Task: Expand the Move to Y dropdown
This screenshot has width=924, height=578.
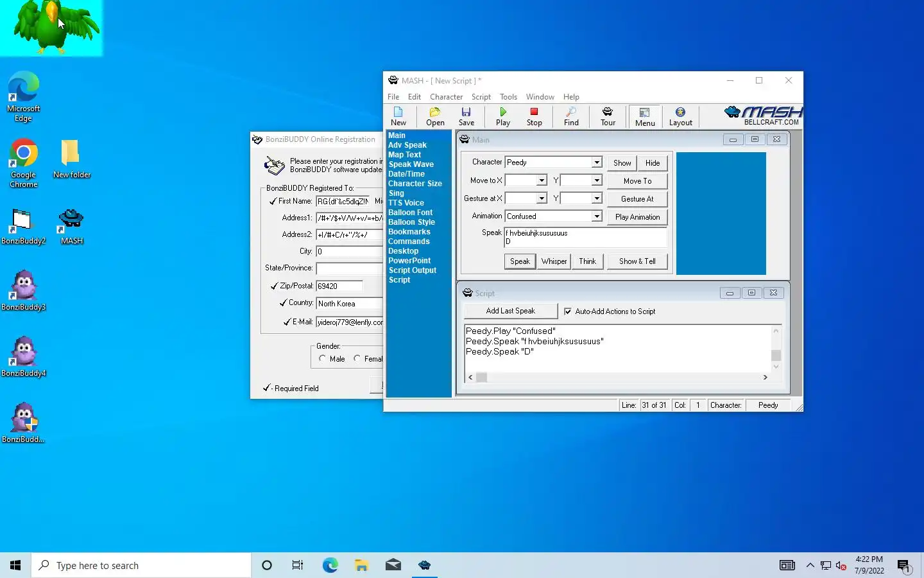Action: tap(597, 180)
